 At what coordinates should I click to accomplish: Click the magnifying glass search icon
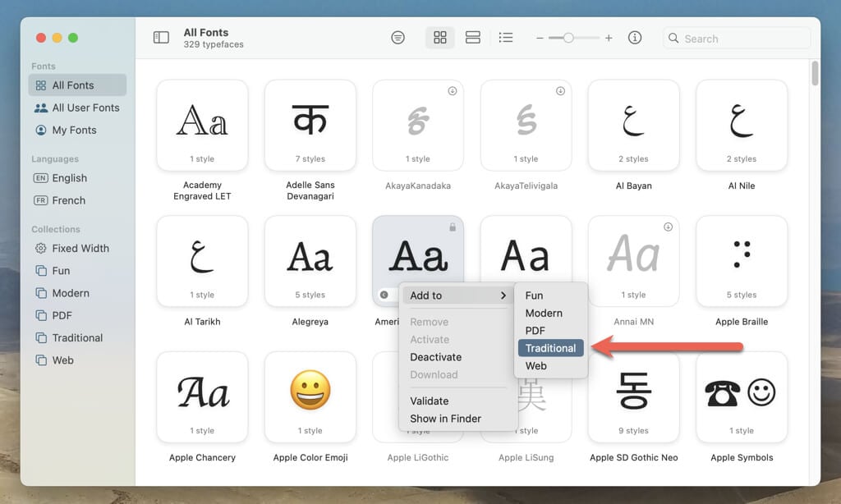coord(673,38)
